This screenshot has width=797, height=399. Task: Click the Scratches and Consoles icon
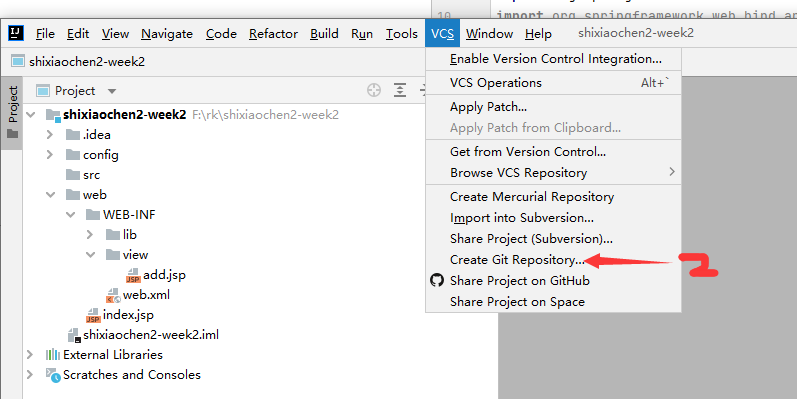tap(53, 375)
